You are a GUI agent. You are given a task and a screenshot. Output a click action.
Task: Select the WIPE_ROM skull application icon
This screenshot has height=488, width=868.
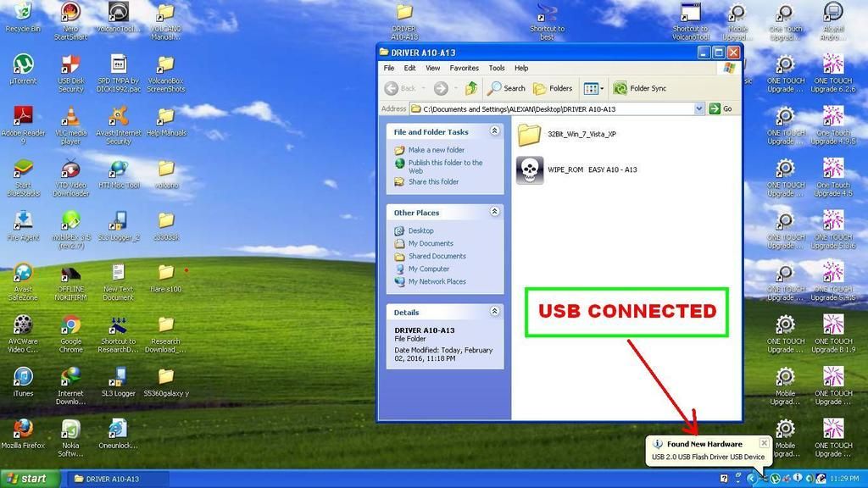(530, 169)
